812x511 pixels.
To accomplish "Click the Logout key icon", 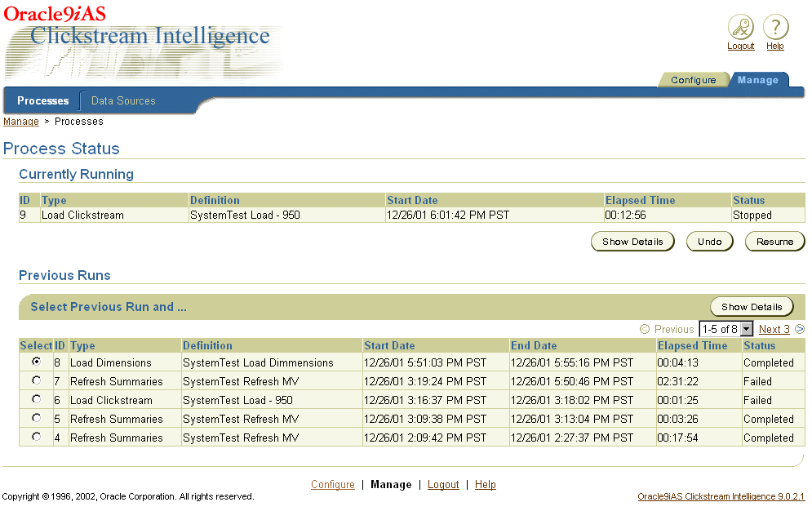I will click(740, 27).
